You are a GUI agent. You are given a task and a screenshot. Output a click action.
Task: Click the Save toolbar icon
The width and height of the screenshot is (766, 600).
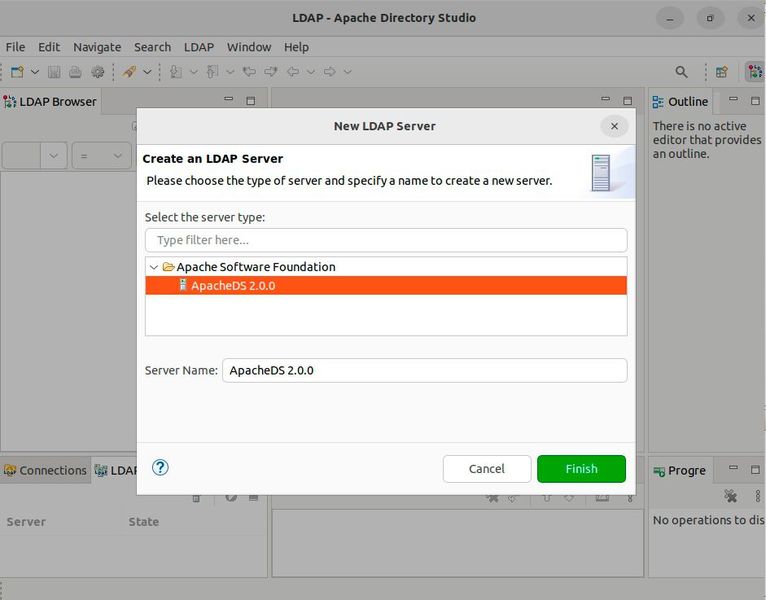pos(54,72)
